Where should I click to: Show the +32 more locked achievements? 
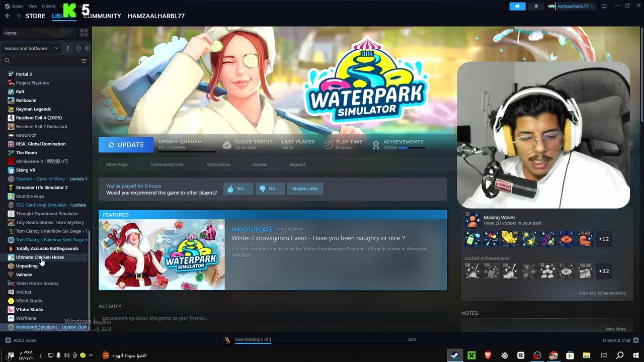point(604,271)
